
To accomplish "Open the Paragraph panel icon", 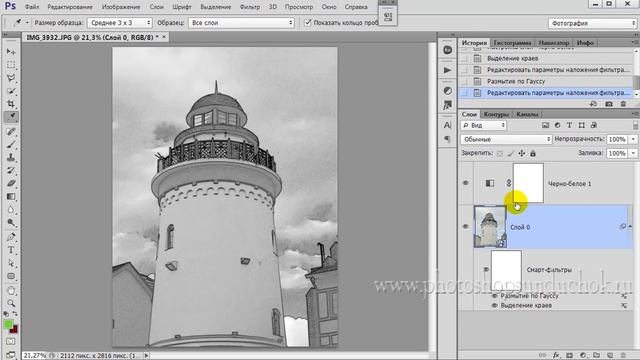I will 447,139.
